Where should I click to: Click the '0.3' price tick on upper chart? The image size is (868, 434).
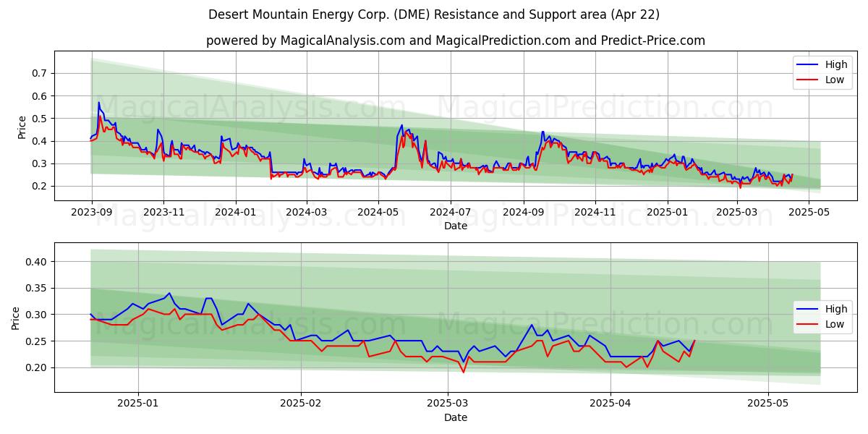40,163
